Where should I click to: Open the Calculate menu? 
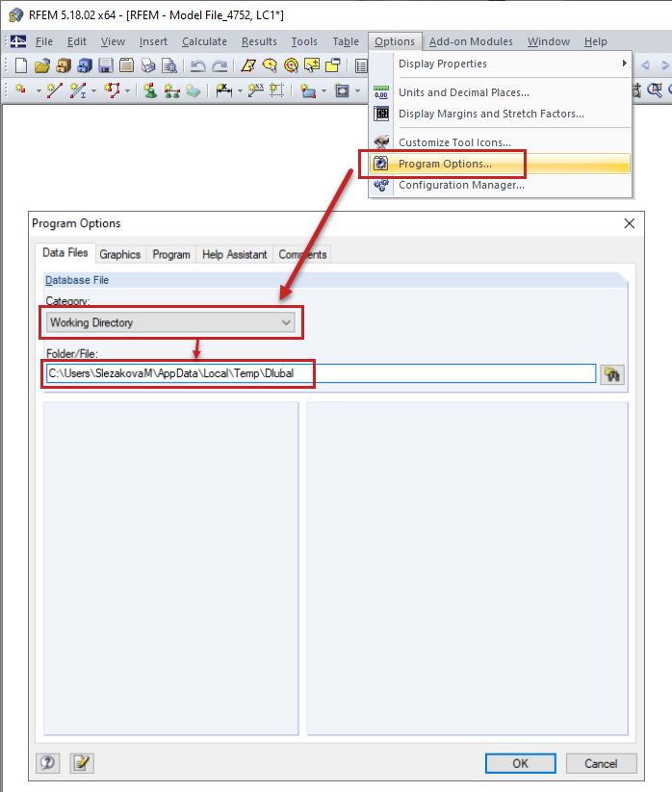(204, 41)
